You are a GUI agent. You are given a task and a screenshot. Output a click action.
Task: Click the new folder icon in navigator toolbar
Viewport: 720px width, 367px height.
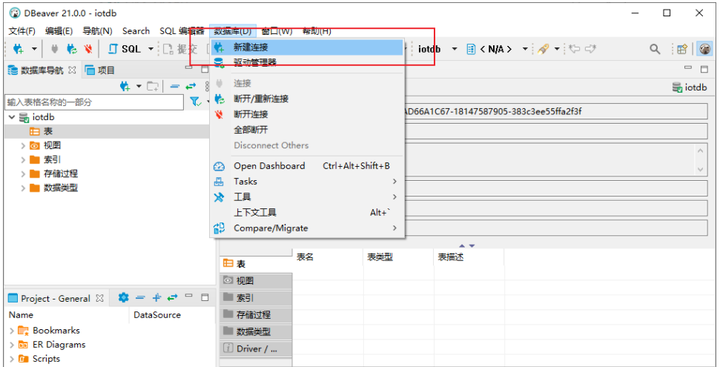(x=152, y=86)
